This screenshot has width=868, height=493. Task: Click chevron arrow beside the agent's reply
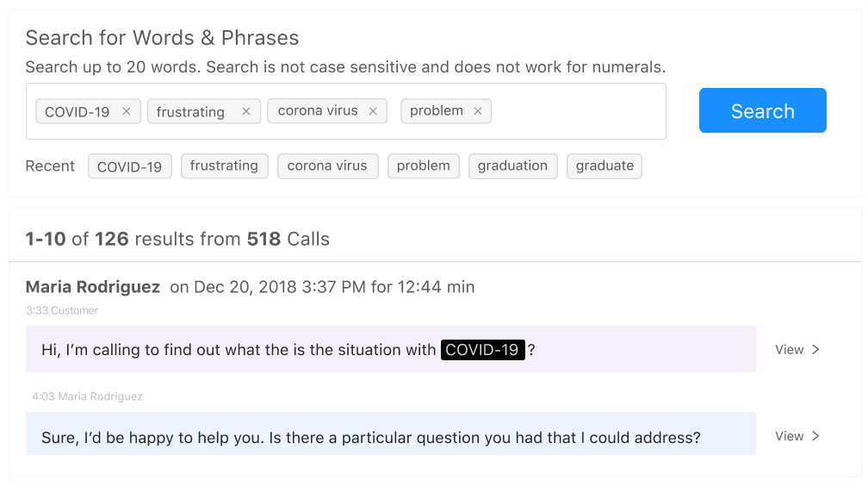[816, 436]
